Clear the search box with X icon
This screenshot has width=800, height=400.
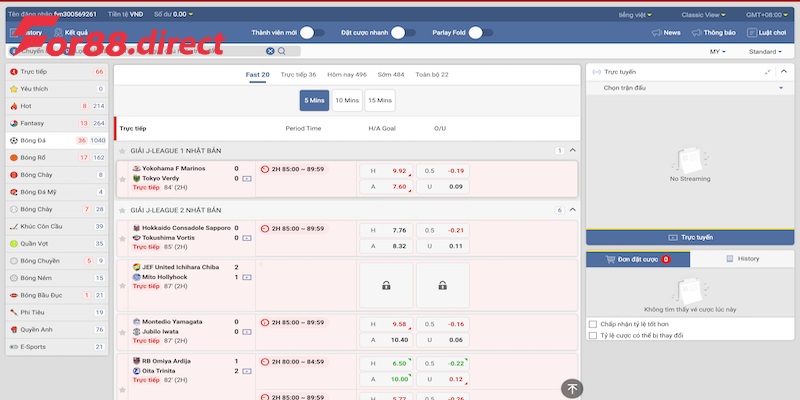(270, 51)
